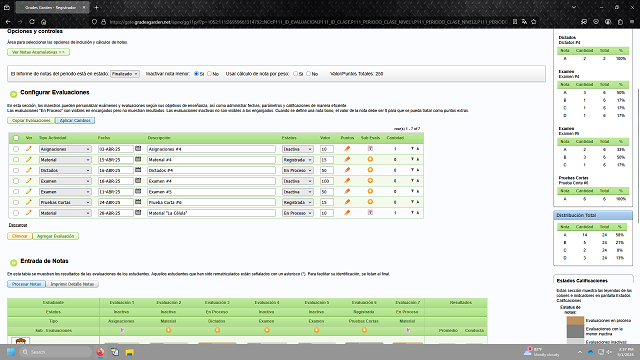Check the Dictados #4 row checkbox
Screen dimensions: 640x360
pyautogui.click(x=16, y=170)
